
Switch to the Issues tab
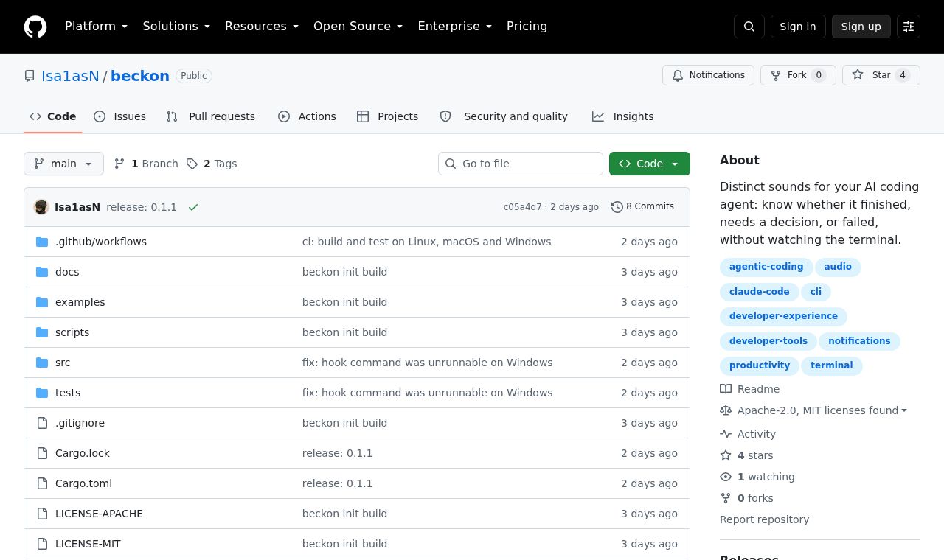tap(120, 116)
